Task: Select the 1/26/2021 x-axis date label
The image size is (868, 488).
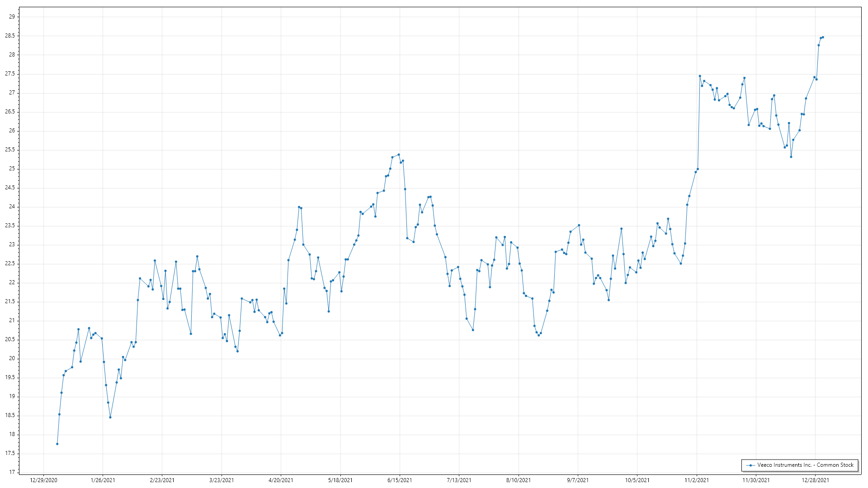Action: point(103,480)
